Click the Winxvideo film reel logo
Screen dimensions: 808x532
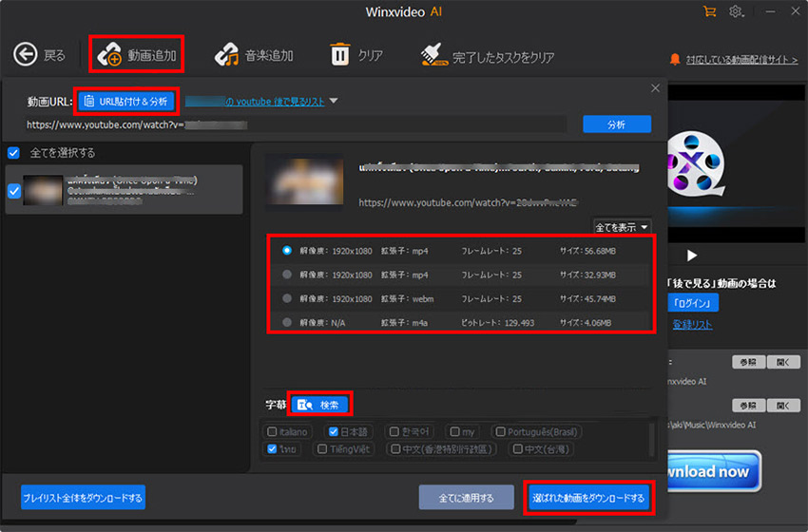point(696,164)
